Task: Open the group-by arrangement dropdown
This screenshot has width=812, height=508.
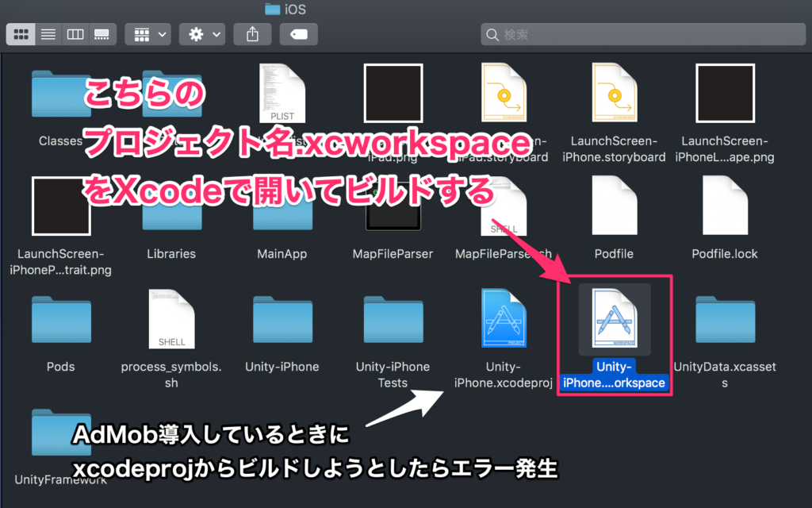Action: (x=148, y=35)
